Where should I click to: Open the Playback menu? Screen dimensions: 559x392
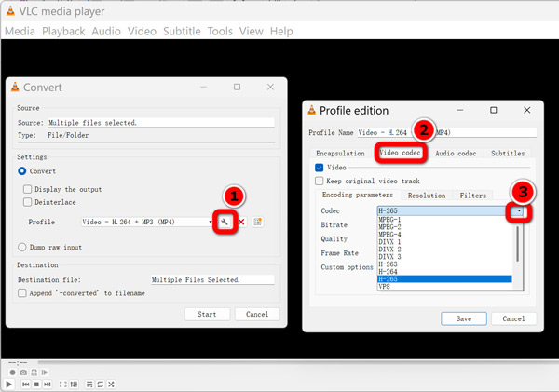pos(63,32)
